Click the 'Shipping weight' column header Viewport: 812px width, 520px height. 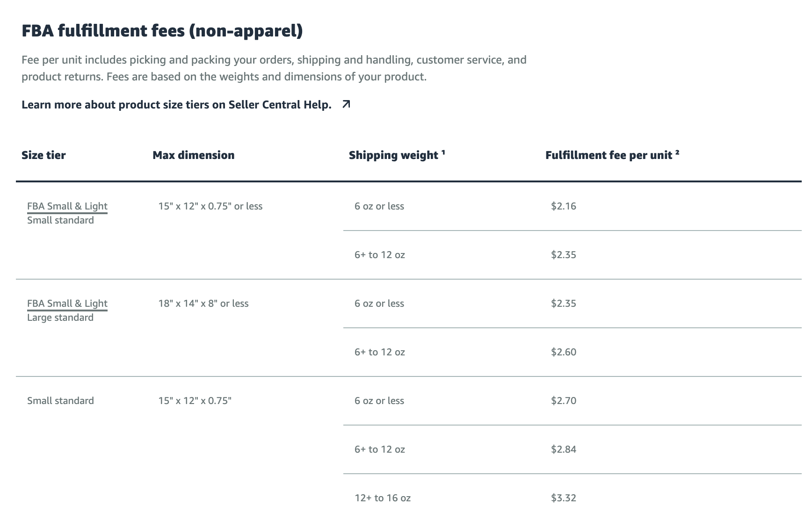397,155
